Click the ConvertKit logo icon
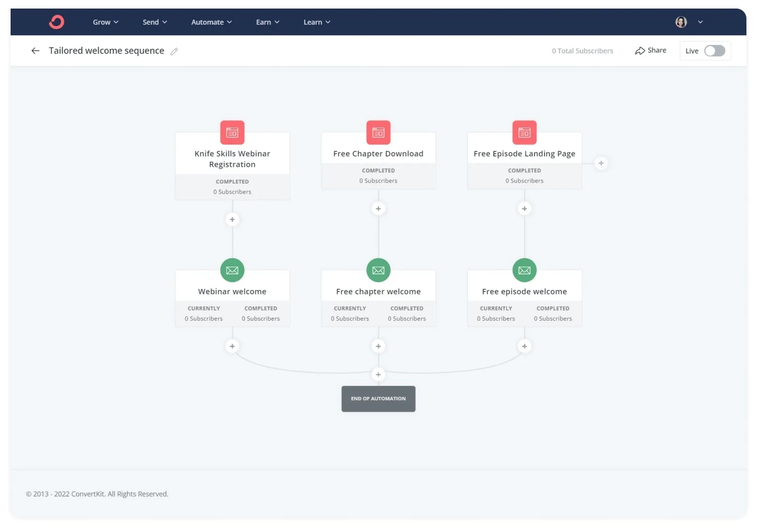The height and width of the screenshot is (532, 757). pyautogui.click(x=57, y=22)
